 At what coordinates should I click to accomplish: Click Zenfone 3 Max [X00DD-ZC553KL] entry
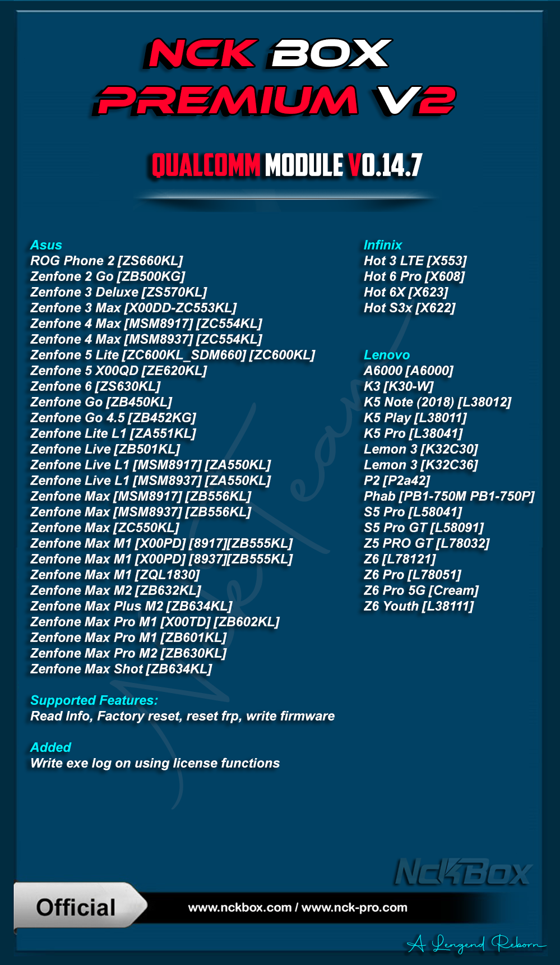click(133, 308)
